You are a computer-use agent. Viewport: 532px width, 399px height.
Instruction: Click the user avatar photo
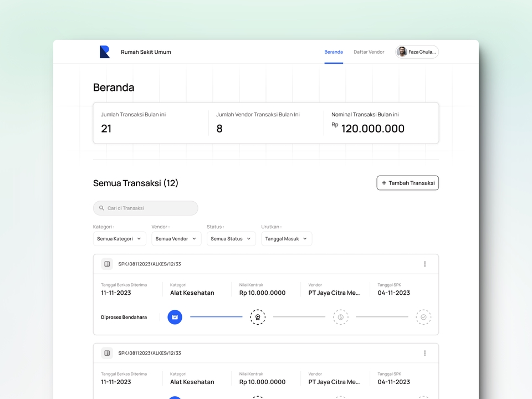402,52
